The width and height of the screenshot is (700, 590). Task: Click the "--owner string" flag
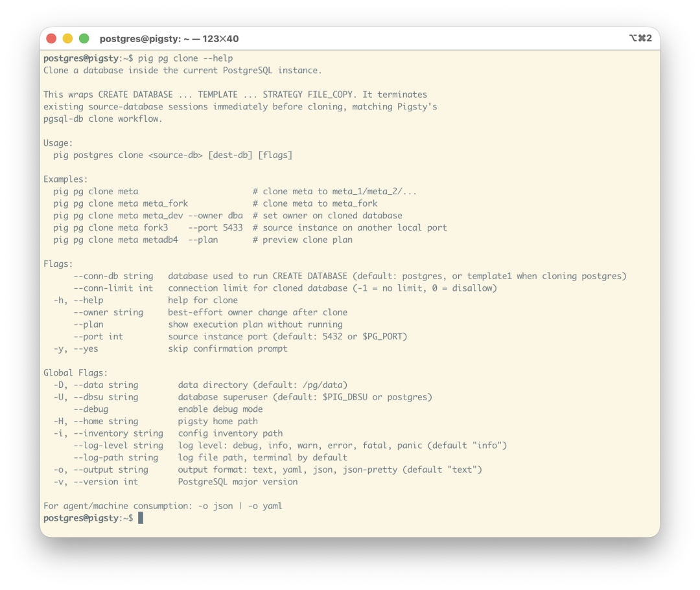pyautogui.click(x=108, y=312)
